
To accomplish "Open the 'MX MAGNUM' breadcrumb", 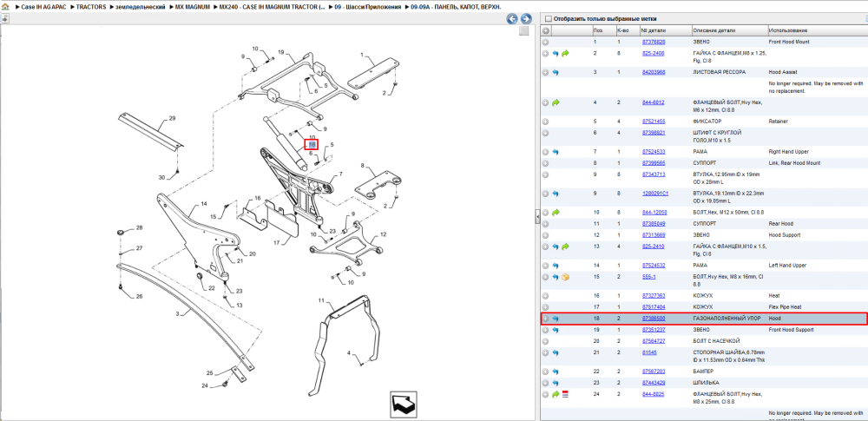I will 192,7.
